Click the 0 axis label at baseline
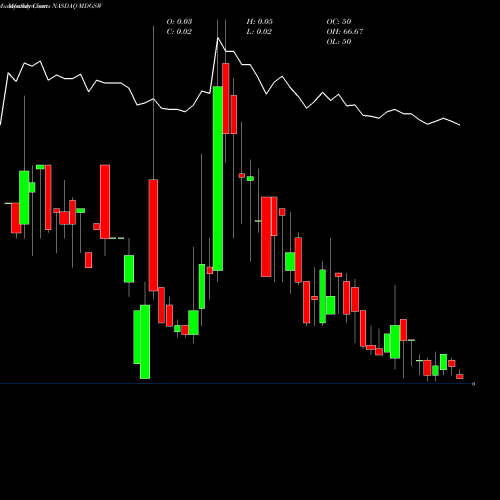This screenshot has width=500, height=500. pyautogui.click(x=473, y=384)
